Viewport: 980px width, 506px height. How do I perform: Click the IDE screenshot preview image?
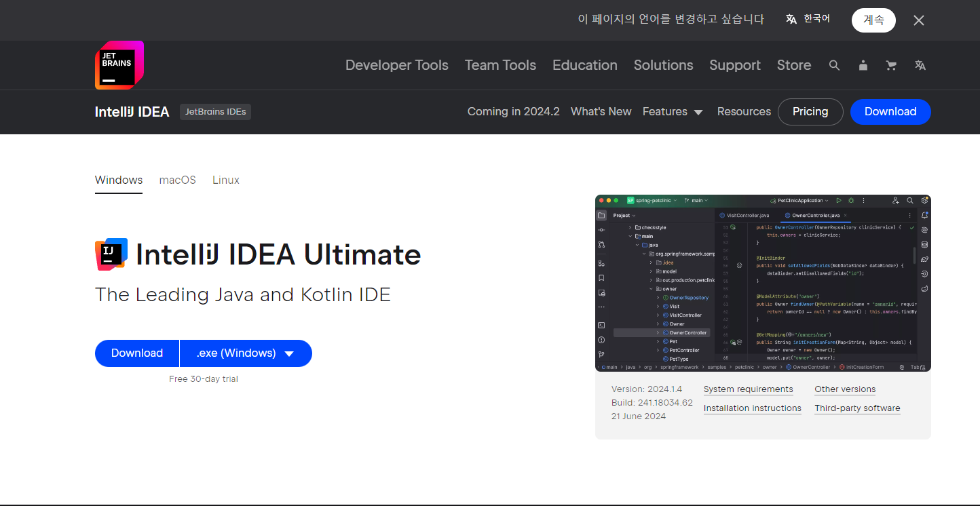(762, 283)
